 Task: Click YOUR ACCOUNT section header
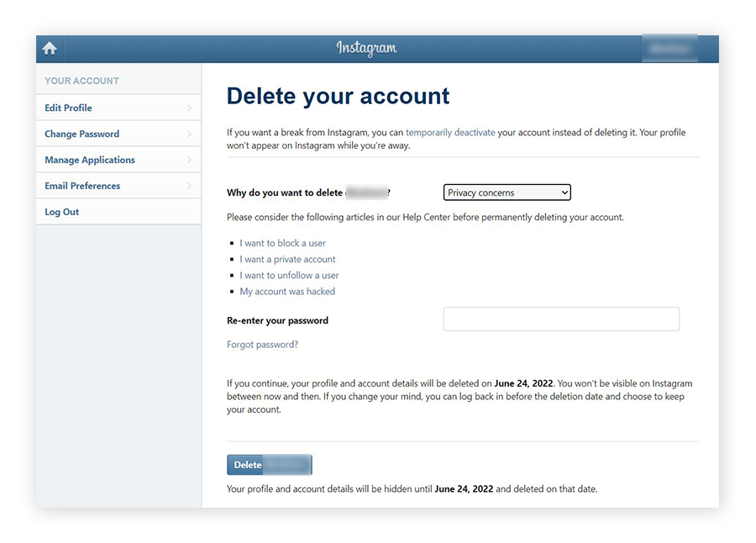pyautogui.click(x=81, y=81)
